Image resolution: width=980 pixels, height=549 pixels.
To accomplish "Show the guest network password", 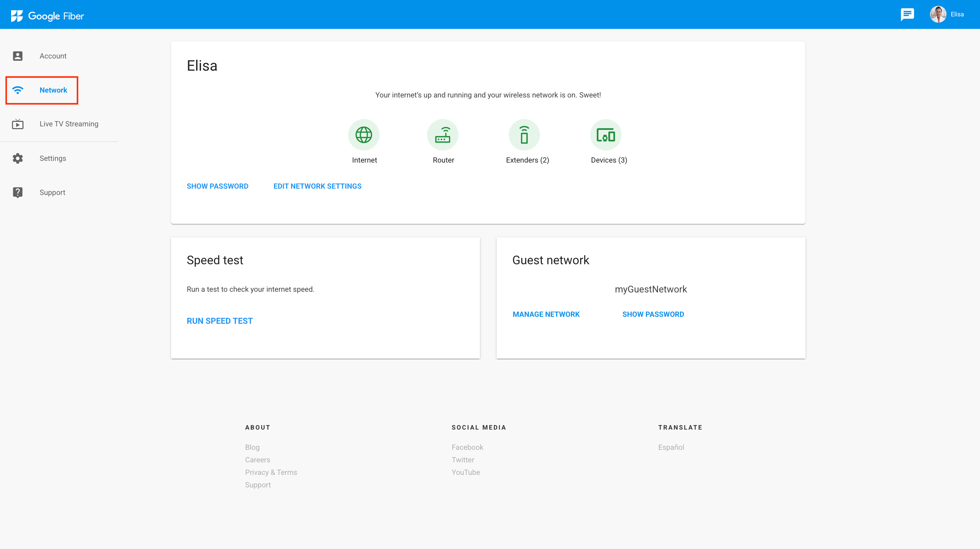I will (653, 314).
